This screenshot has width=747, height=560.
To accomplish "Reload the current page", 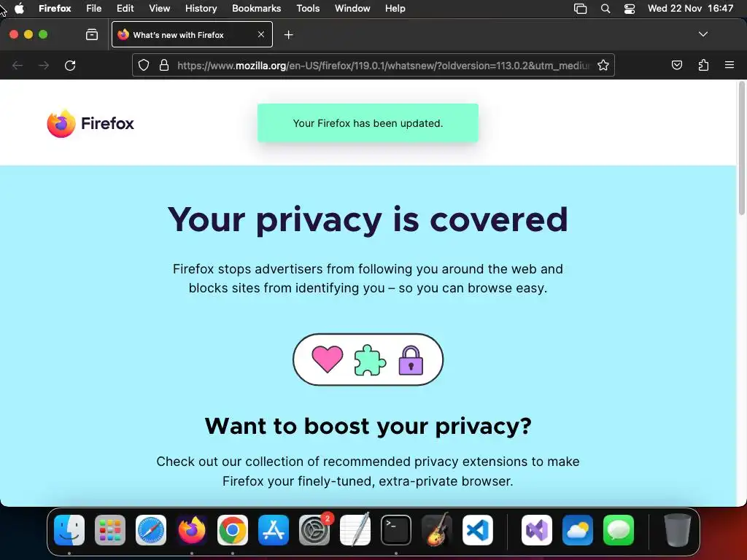I will tap(70, 65).
